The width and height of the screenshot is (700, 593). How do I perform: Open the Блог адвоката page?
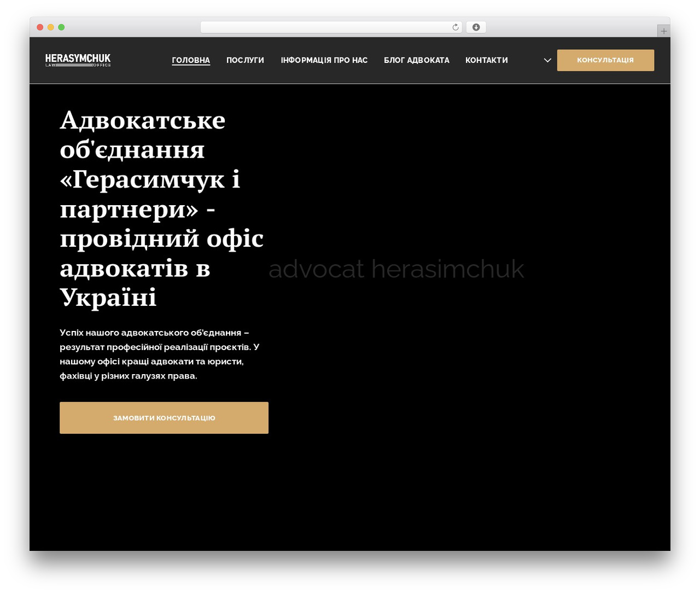click(417, 60)
